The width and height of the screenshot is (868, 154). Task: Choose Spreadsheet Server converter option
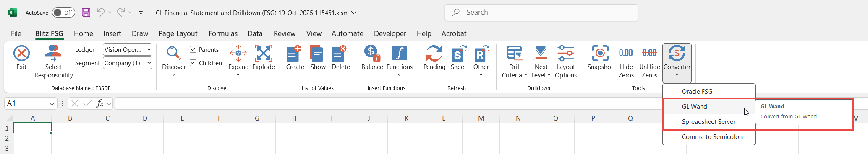709,122
